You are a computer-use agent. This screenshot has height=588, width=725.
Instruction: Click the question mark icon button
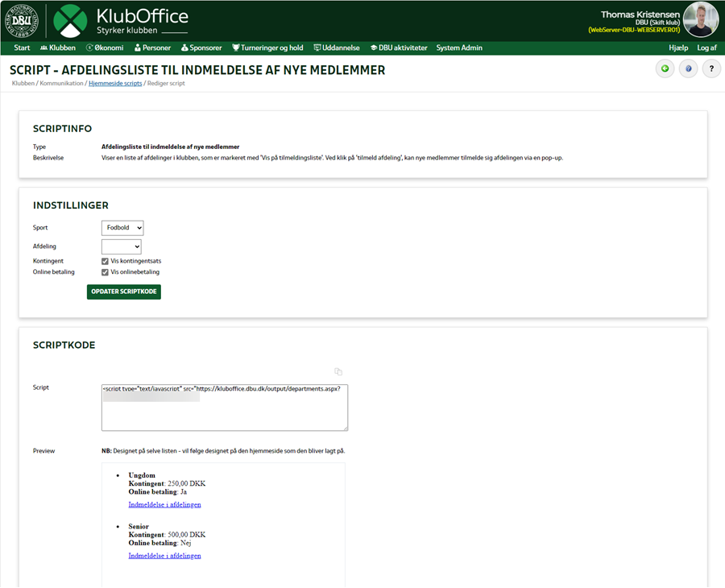coord(711,69)
